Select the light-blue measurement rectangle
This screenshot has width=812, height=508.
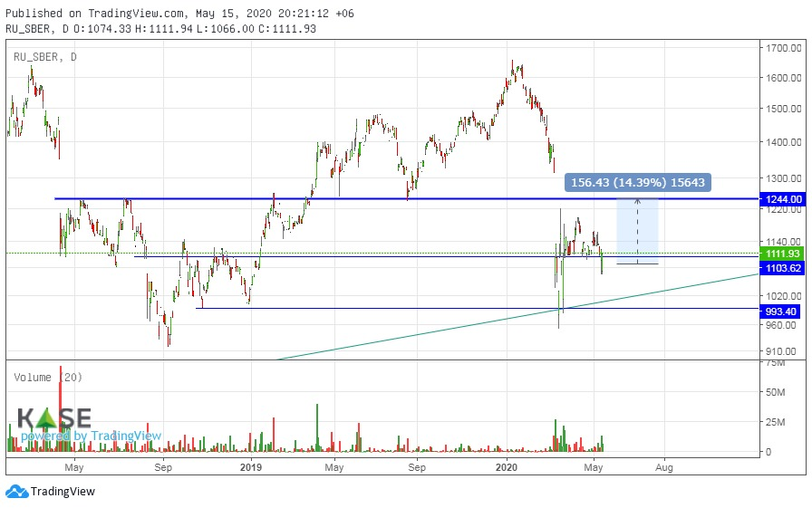click(x=637, y=231)
